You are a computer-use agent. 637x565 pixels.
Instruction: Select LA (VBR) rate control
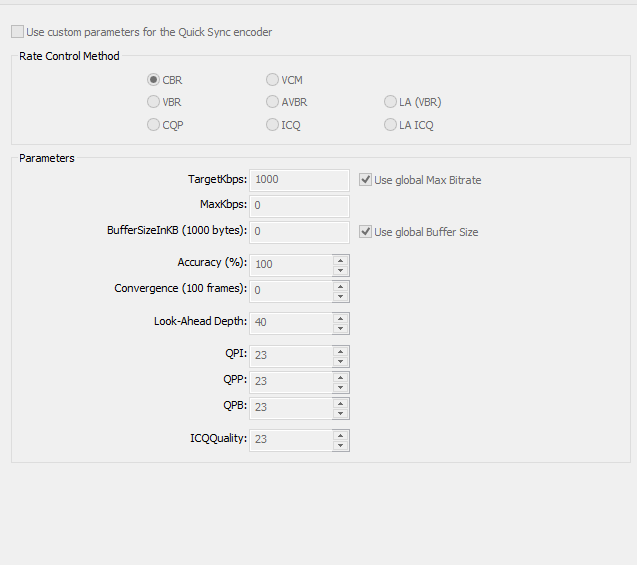390,102
